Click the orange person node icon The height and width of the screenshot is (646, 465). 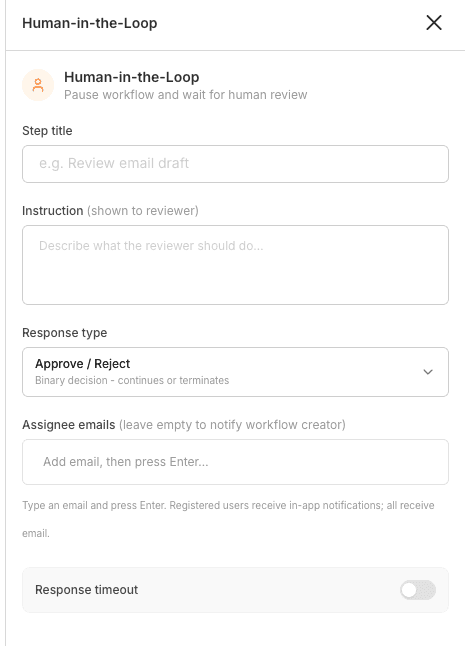[x=38, y=85]
